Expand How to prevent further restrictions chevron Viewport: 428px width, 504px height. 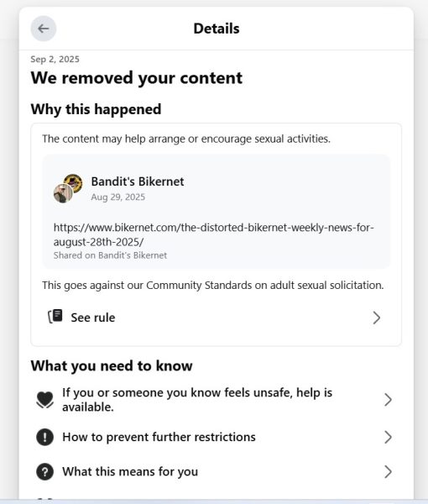point(389,437)
